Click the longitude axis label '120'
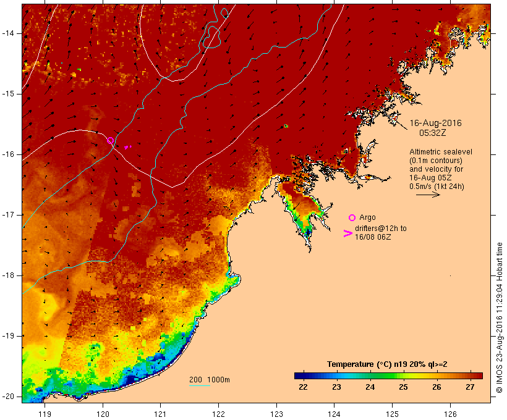This screenshot has height=420, width=507. pyautogui.click(x=103, y=414)
